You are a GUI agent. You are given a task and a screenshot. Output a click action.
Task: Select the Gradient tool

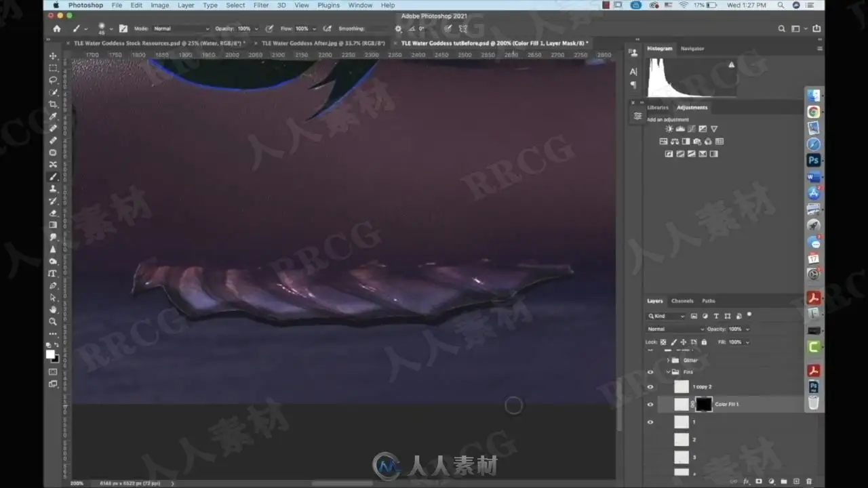[x=53, y=225]
